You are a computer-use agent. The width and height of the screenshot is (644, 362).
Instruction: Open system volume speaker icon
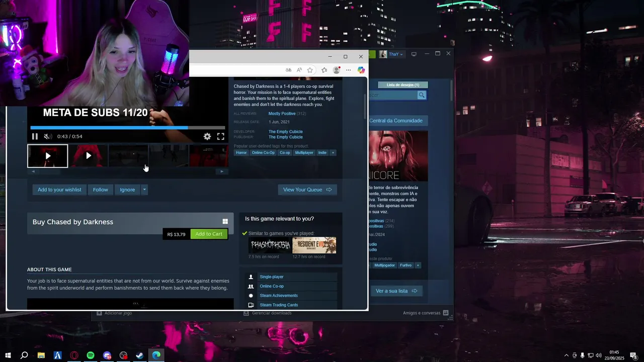point(599,355)
